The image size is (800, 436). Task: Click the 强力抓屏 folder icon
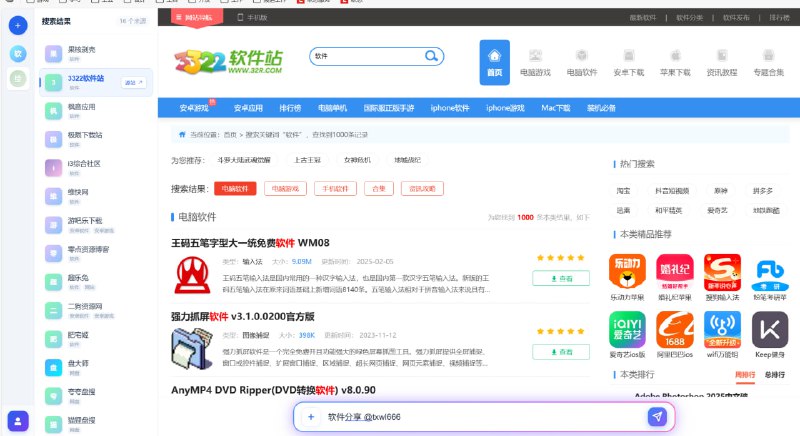192,349
